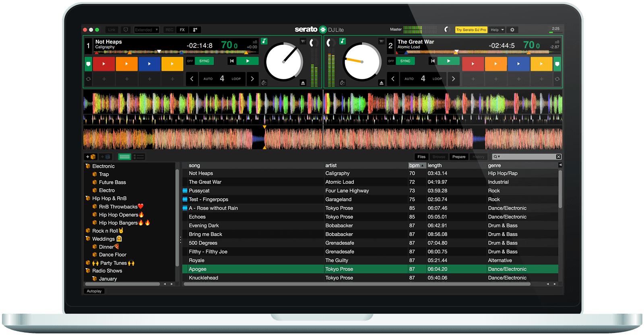
Task: Click the Try Serato DJ Pro button
Action: click(471, 30)
